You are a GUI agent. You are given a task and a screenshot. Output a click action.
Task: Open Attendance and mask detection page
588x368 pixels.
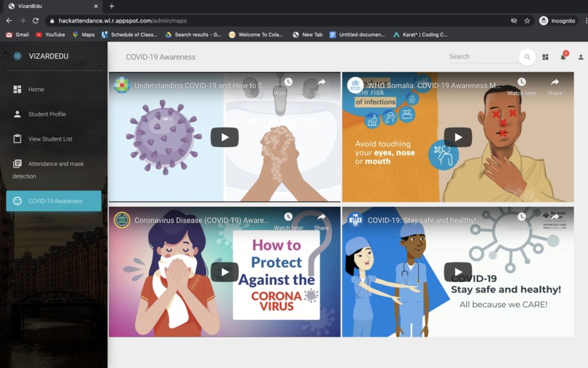54,169
